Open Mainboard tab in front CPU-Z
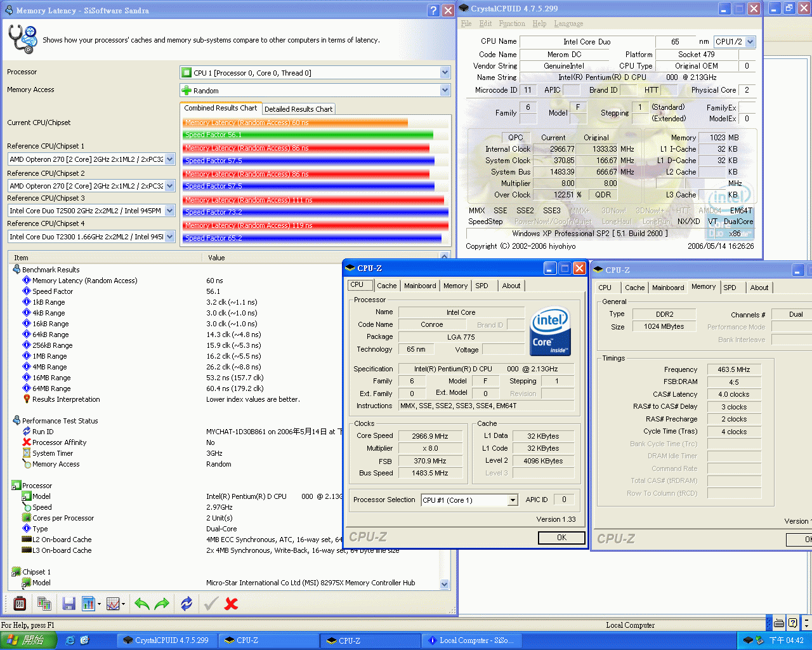This screenshot has width=812, height=650. (420, 286)
